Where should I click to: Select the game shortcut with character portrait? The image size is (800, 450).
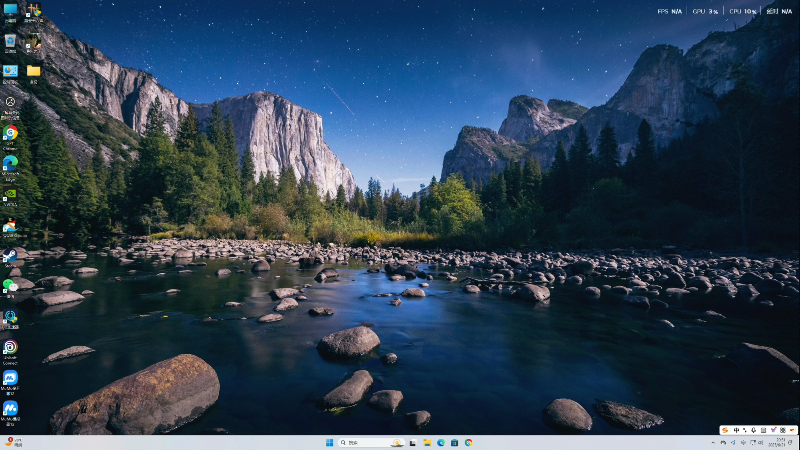tap(34, 43)
